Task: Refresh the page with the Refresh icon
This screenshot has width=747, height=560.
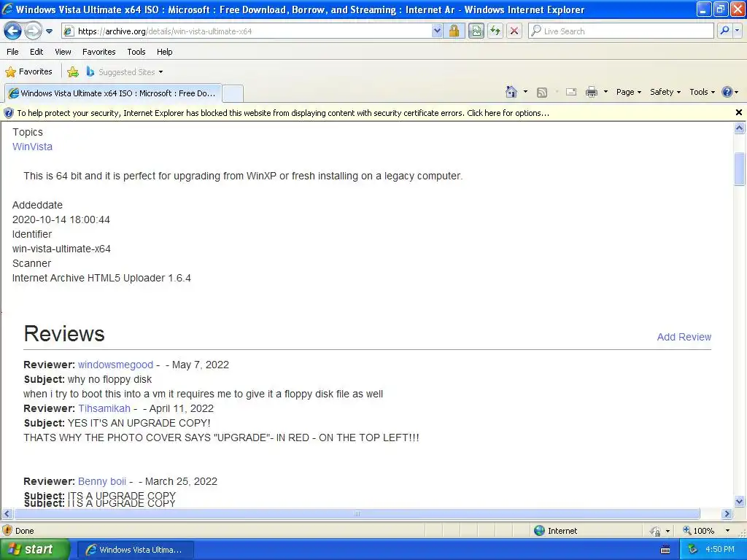Action: 495,31
